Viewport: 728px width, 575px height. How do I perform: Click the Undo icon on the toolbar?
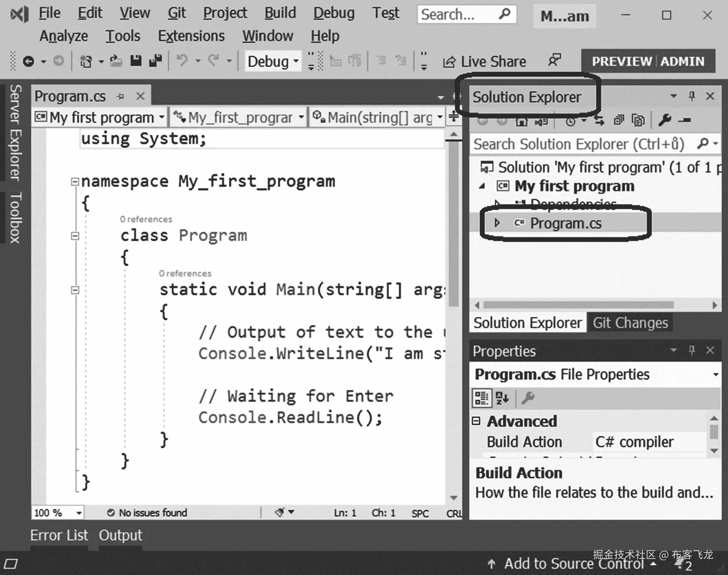point(183,61)
